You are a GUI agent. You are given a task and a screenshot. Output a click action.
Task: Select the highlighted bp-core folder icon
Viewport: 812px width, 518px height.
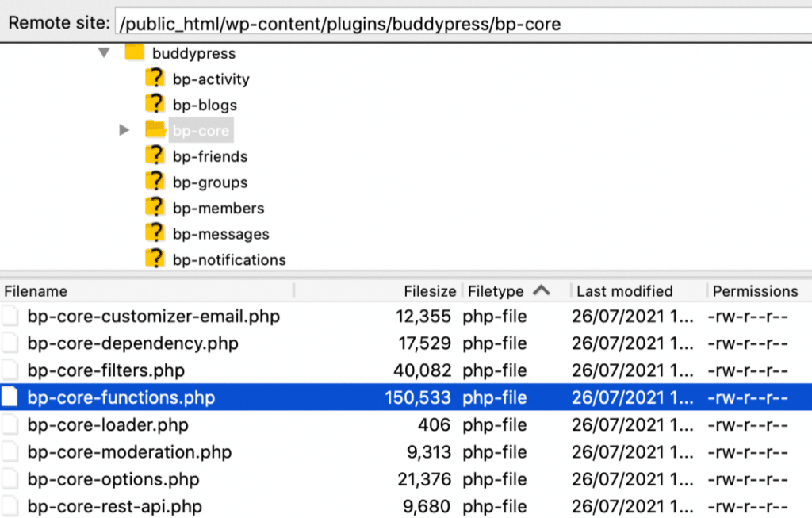[155, 130]
